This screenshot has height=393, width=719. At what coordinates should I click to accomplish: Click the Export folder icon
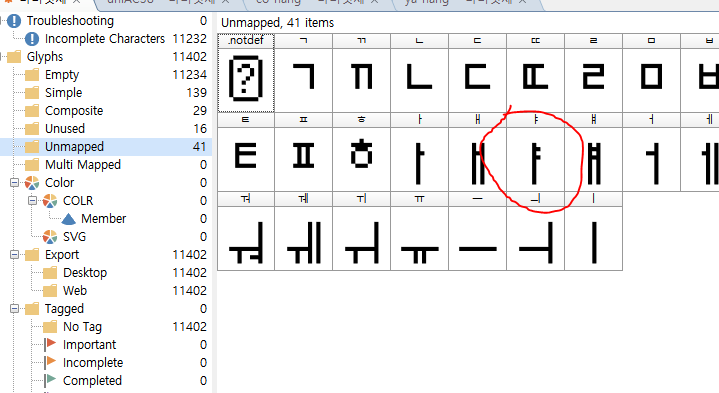[x=32, y=255]
